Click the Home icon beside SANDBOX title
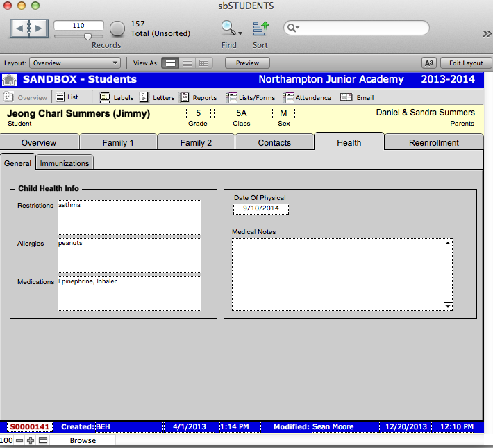This screenshot has height=448, width=493. pyautogui.click(x=10, y=80)
